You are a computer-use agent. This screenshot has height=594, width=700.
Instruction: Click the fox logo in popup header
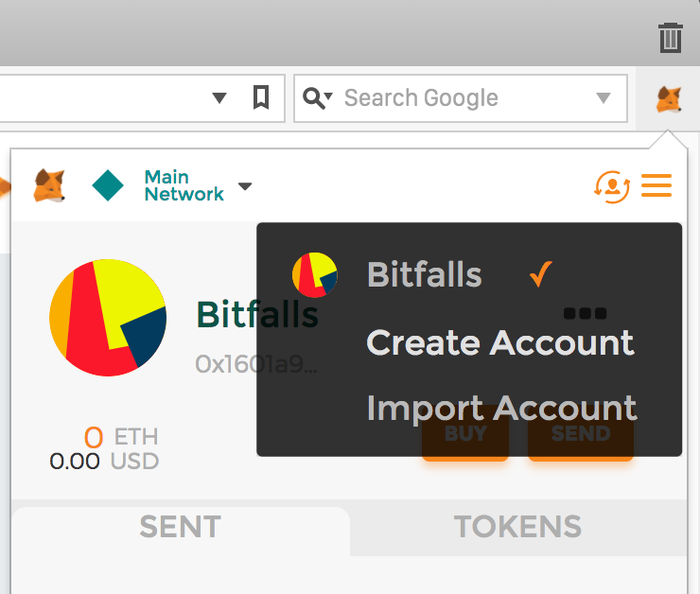pos(49,185)
